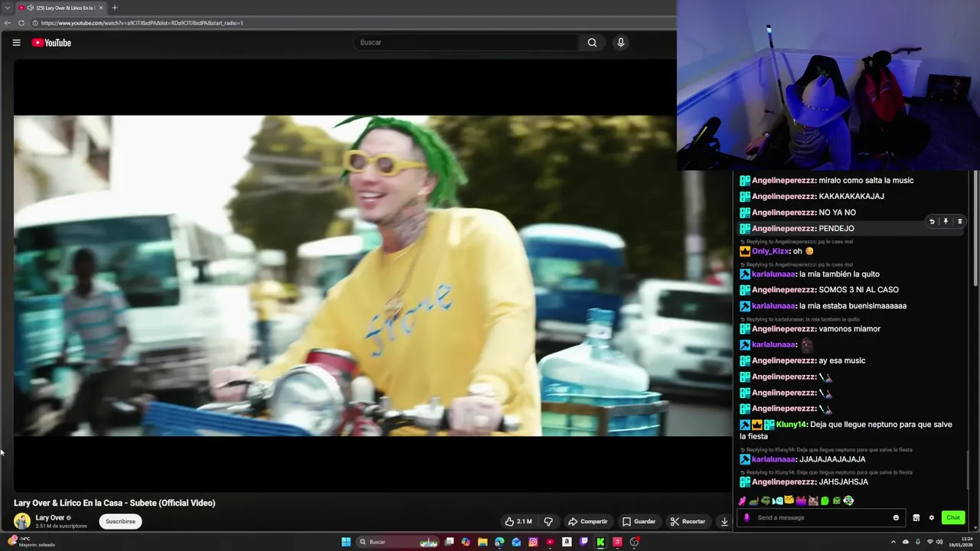The width and height of the screenshot is (980, 551).
Task: Start voice search with microphone icon
Action: pyautogui.click(x=621, y=43)
